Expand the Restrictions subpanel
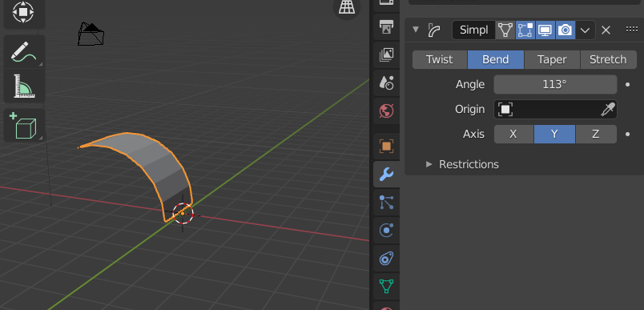The height and width of the screenshot is (310, 644). coord(429,164)
